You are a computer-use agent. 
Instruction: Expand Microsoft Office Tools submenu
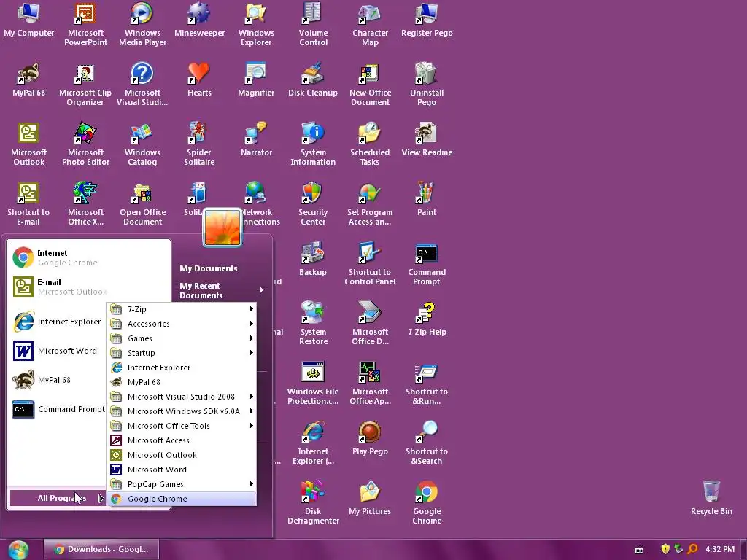coord(182,426)
